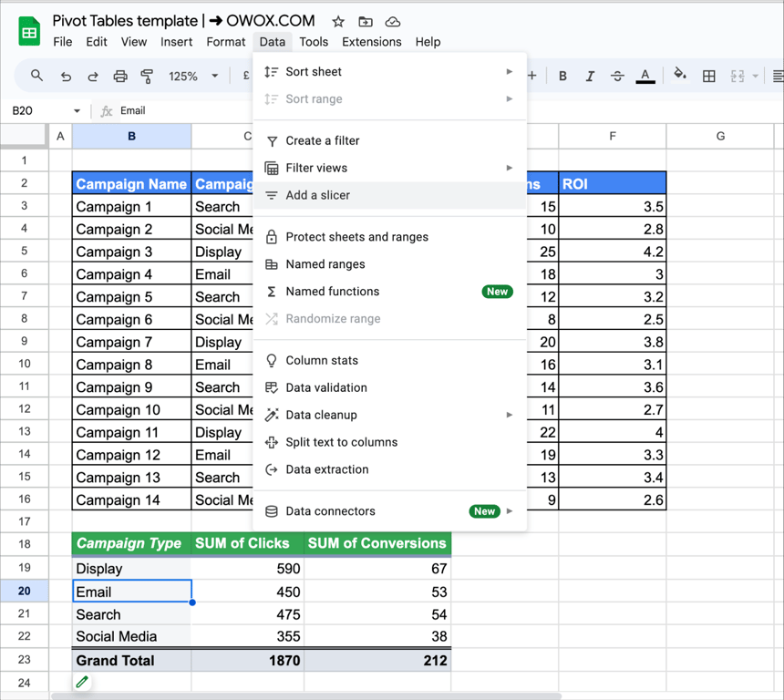This screenshot has width=784, height=700.
Task: Activate the paint format tool
Action: (147, 76)
